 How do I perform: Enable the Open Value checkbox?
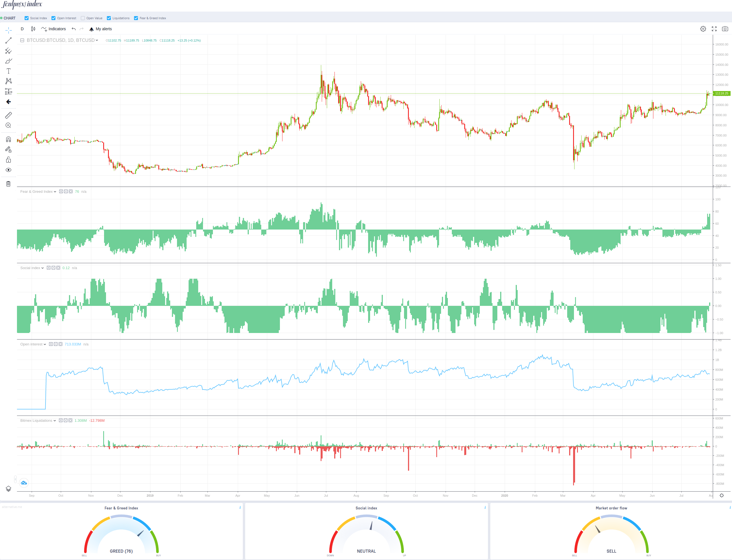[x=83, y=18]
